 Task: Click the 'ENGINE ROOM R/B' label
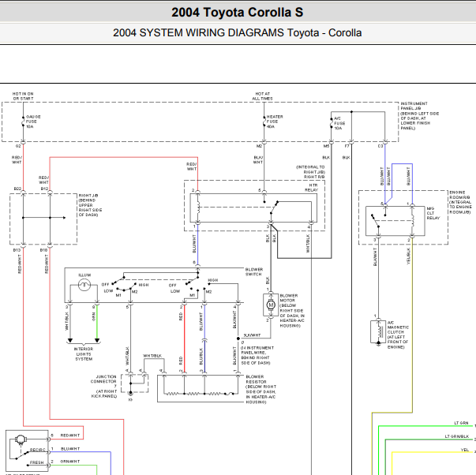click(x=460, y=202)
